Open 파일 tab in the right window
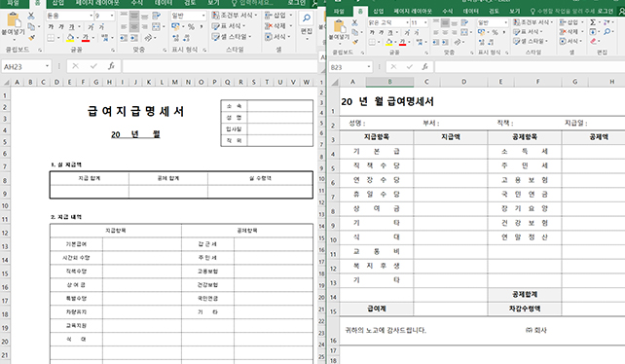 [x=339, y=11]
